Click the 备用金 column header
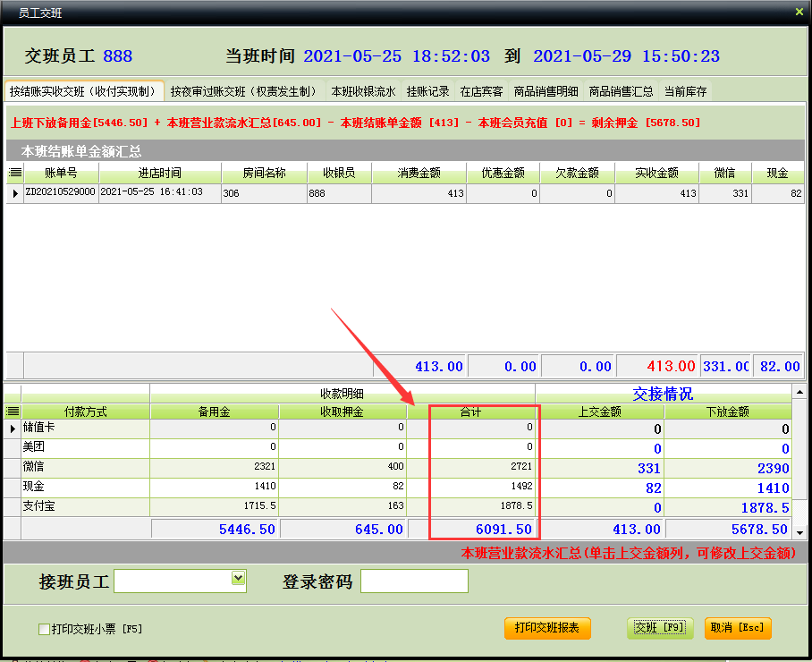The image size is (812, 662). [214, 412]
